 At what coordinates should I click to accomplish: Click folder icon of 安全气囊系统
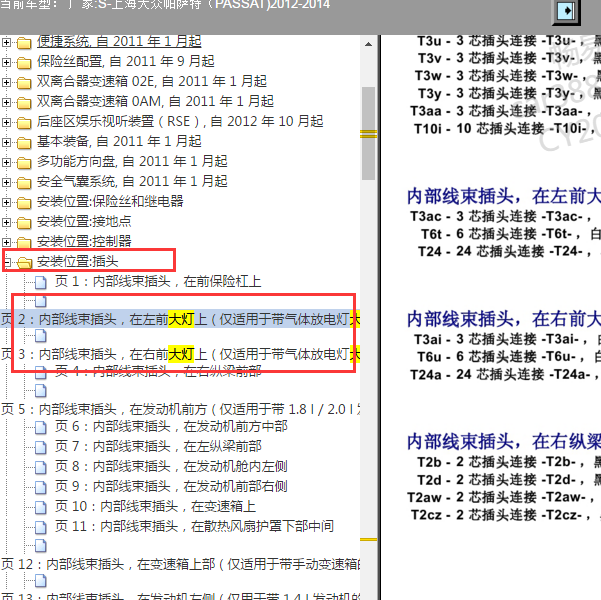(24, 182)
